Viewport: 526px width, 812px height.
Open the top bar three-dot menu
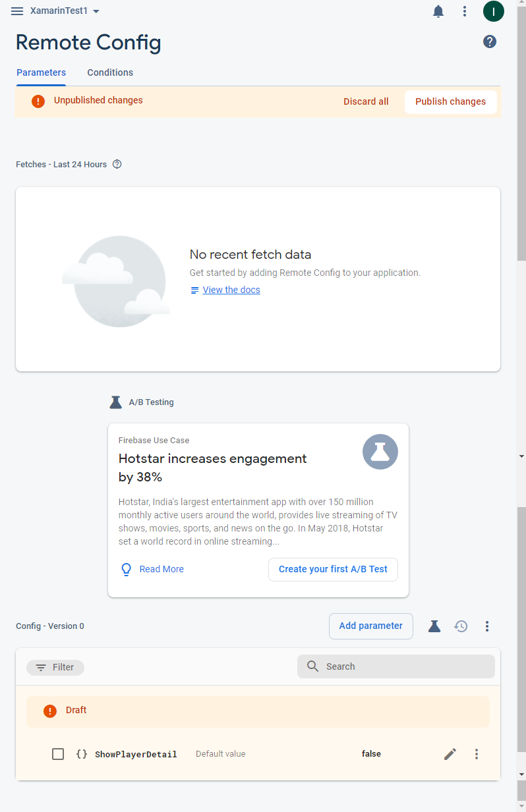pyautogui.click(x=465, y=11)
